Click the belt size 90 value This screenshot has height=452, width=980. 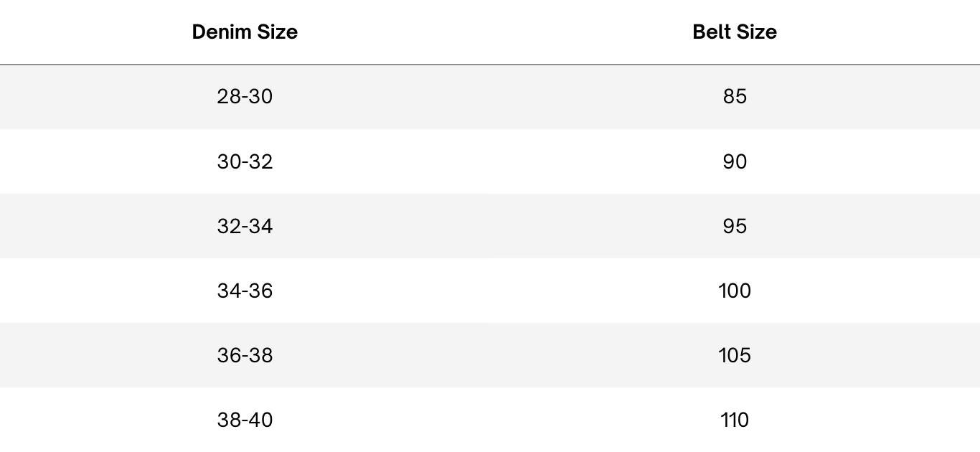click(x=735, y=161)
